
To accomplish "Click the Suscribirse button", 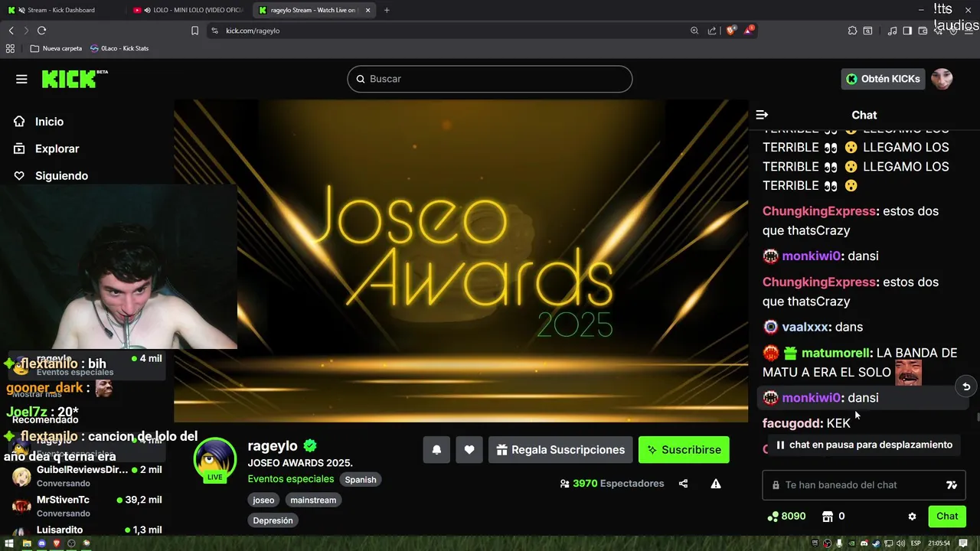I will point(684,450).
